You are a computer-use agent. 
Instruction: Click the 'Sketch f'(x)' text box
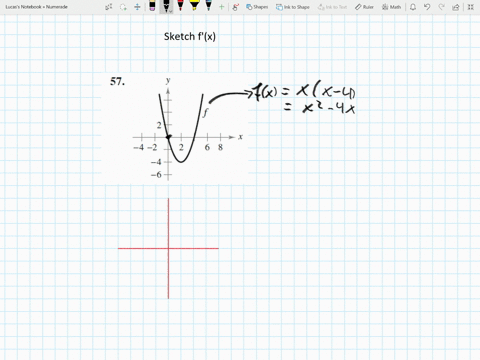click(x=190, y=36)
